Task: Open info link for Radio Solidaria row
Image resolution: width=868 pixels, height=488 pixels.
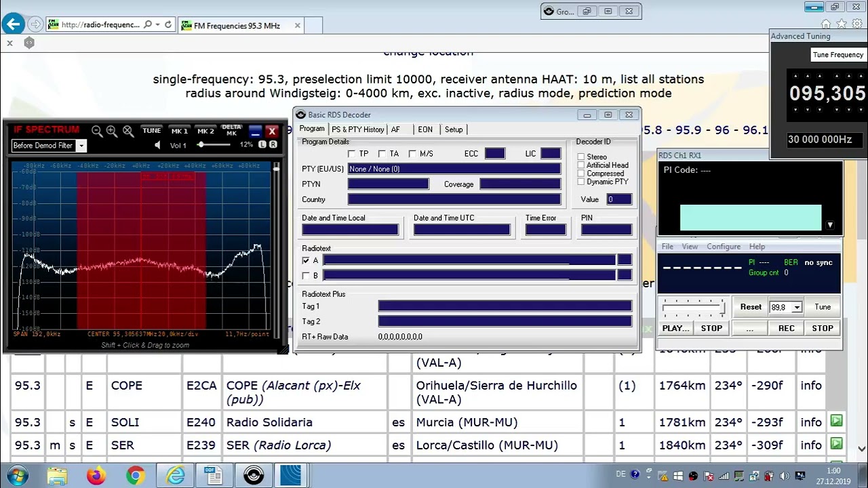Action: pyautogui.click(x=810, y=422)
